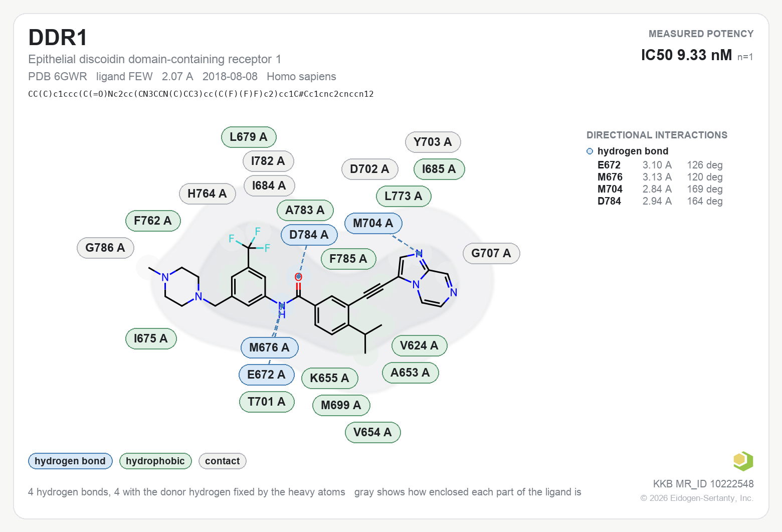Click residue label F762 A
This screenshot has height=532, width=782.
click(153, 221)
